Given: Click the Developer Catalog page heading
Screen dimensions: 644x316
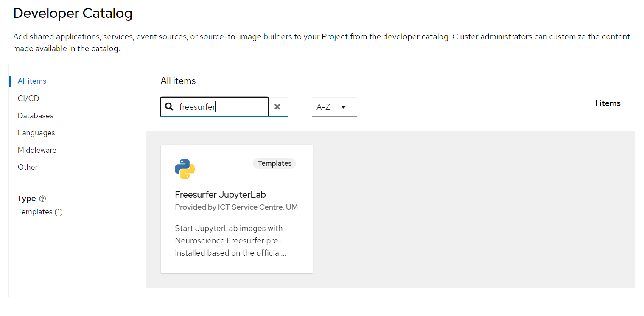Looking at the screenshot, I should tap(73, 14).
